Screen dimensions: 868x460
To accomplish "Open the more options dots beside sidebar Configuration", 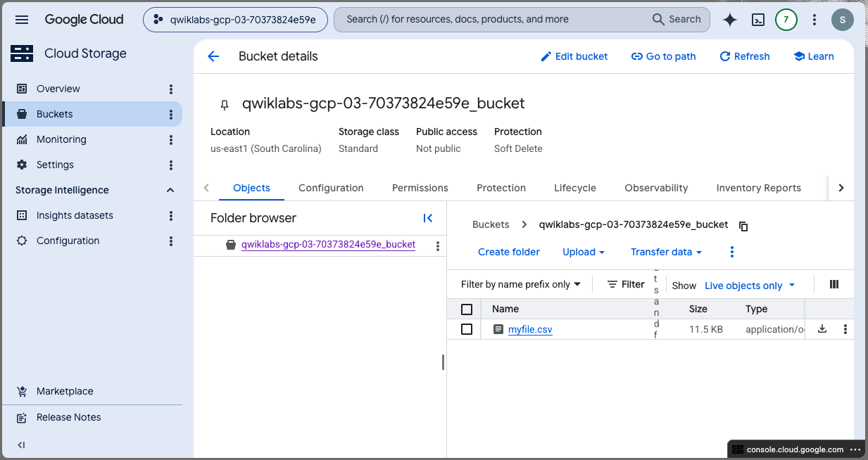I will 171,241.
